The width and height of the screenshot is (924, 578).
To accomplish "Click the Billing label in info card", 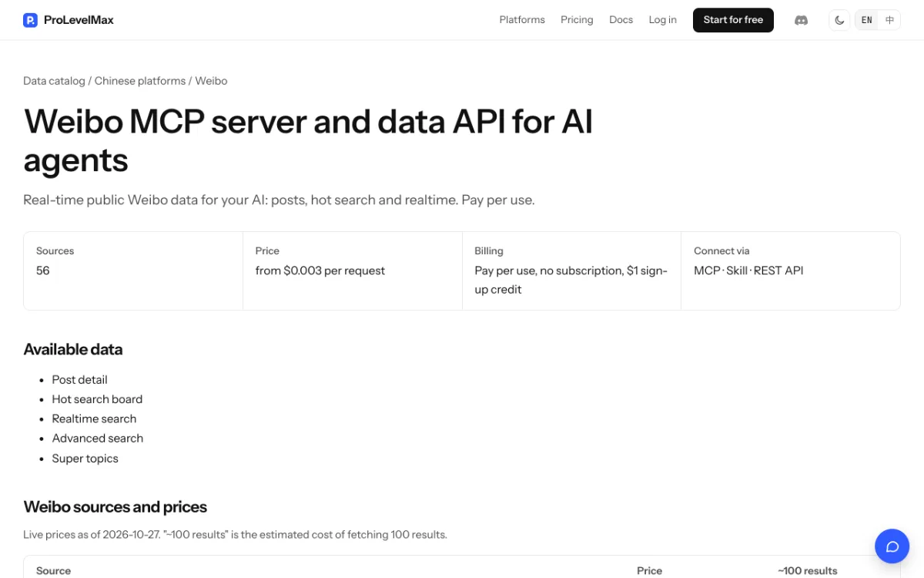I will coord(489,251).
